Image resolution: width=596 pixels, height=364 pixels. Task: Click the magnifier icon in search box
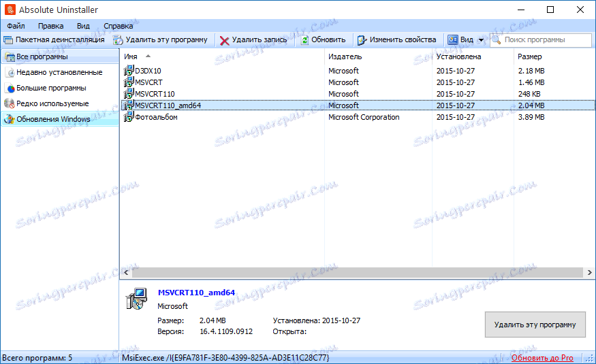coord(497,39)
